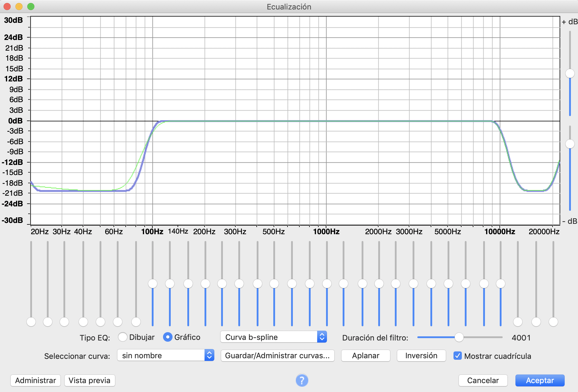Open the Curva b-spline interpolation dropdown
Viewport: 578px width, 392px height.
(273, 337)
